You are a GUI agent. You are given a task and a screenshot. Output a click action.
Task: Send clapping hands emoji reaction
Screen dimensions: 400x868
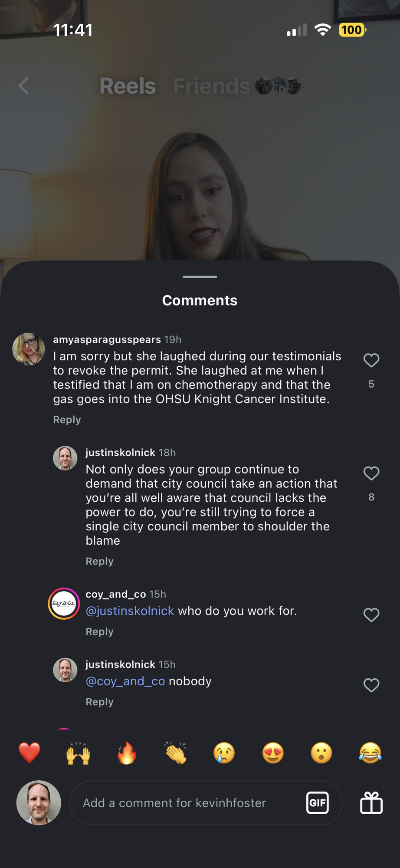pos(176,753)
